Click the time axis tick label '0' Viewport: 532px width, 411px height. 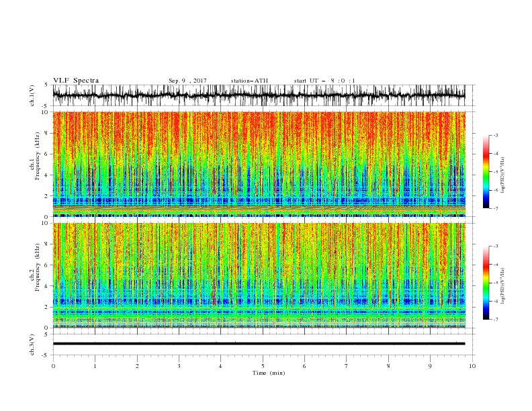pos(53,366)
